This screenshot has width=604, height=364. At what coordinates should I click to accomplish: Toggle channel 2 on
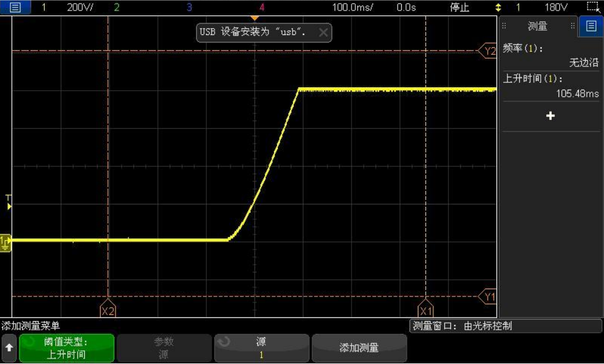click(117, 7)
